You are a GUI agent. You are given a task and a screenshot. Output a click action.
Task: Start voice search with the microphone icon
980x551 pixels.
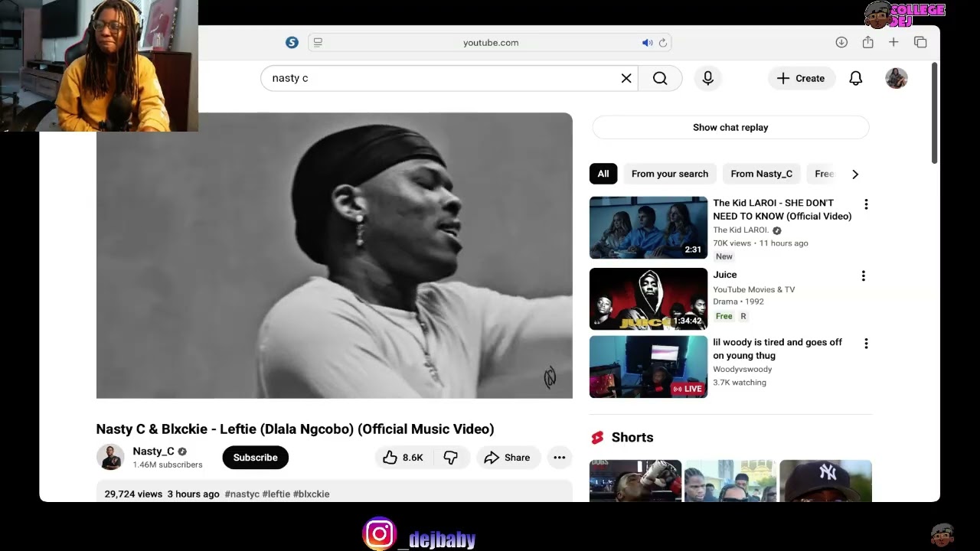pos(708,78)
